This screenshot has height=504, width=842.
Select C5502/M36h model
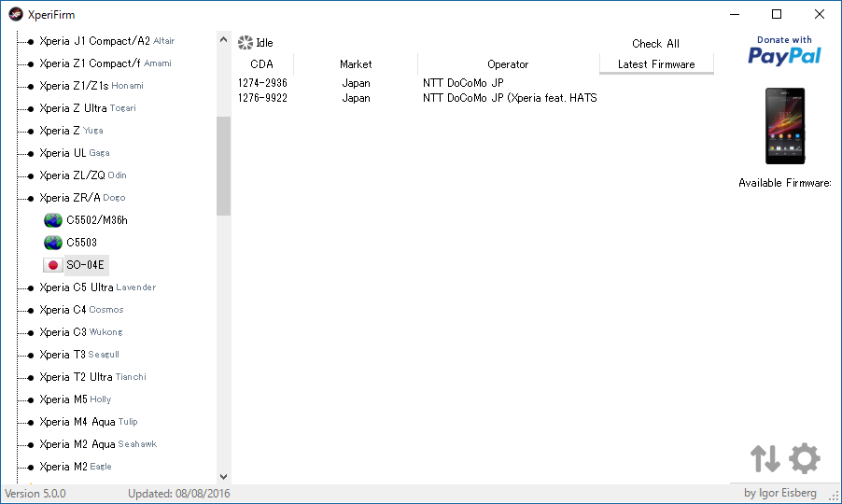[97, 220]
